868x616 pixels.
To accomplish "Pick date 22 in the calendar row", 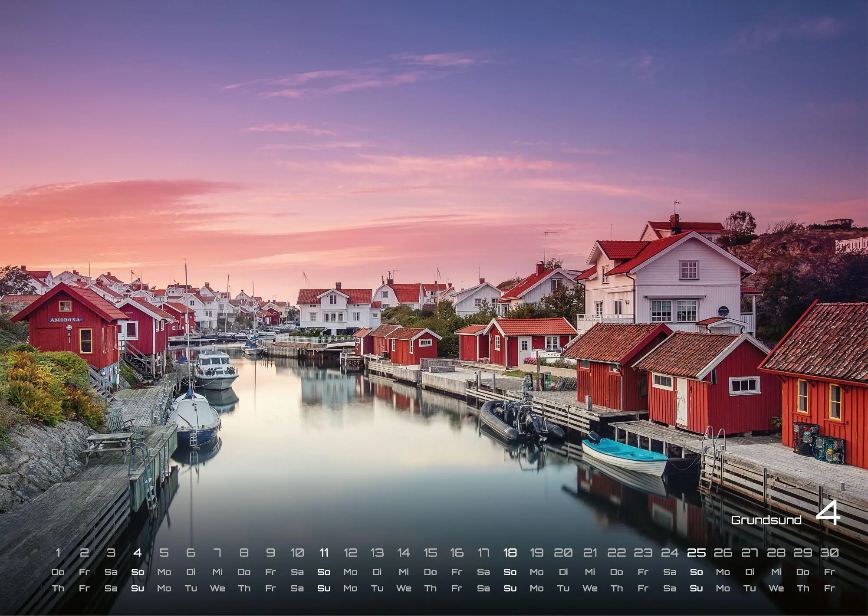I will (x=616, y=553).
